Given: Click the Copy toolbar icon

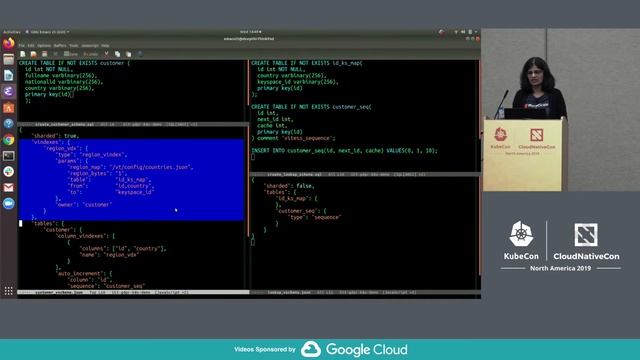Looking at the screenshot, I should coord(118,54).
